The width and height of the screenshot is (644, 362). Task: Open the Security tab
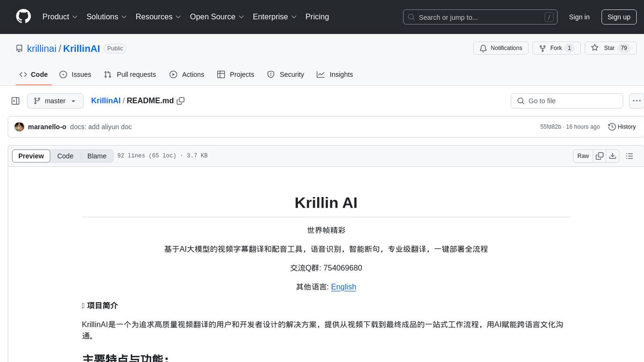click(x=286, y=74)
